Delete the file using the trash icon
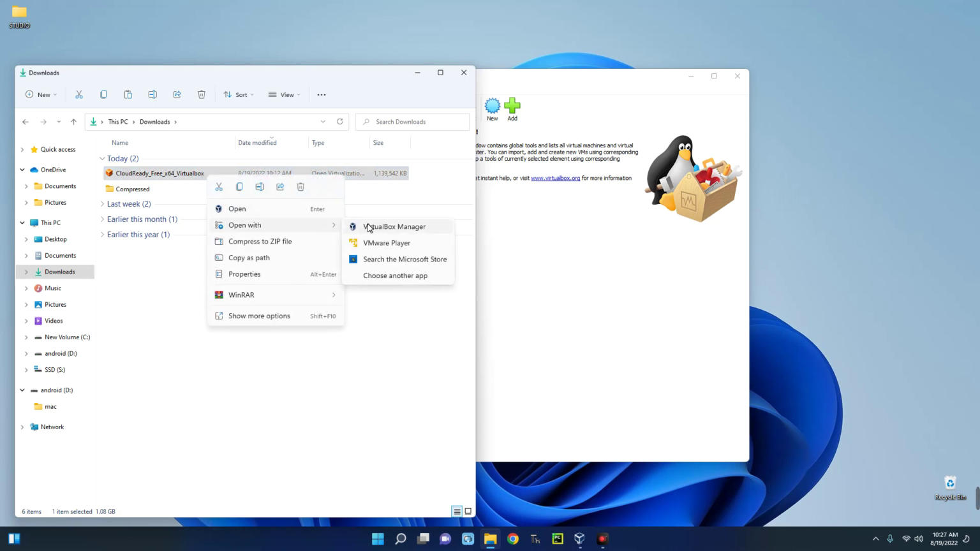 [301, 186]
